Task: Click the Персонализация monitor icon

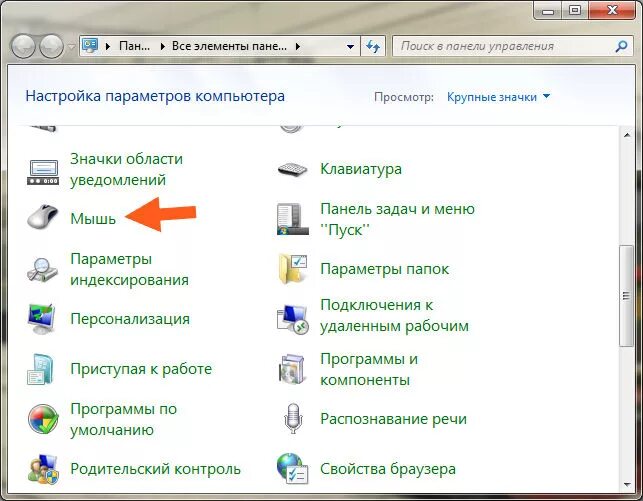Action: point(41,319)
